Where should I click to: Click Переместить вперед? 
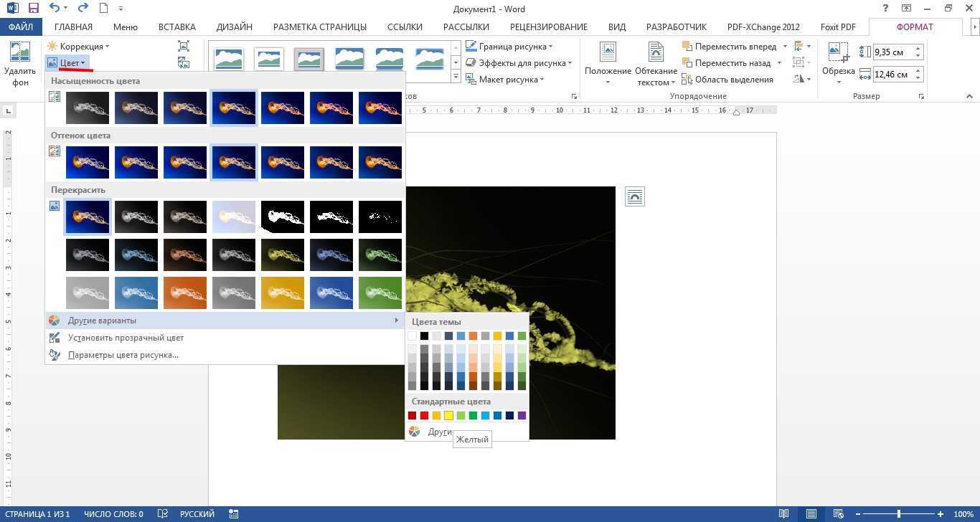(x=737, y=46)
